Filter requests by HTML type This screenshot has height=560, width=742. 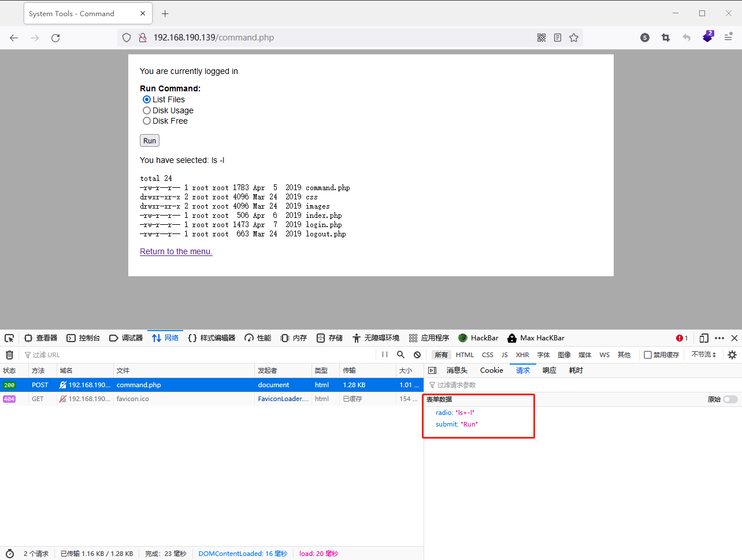tap(465, 355)
